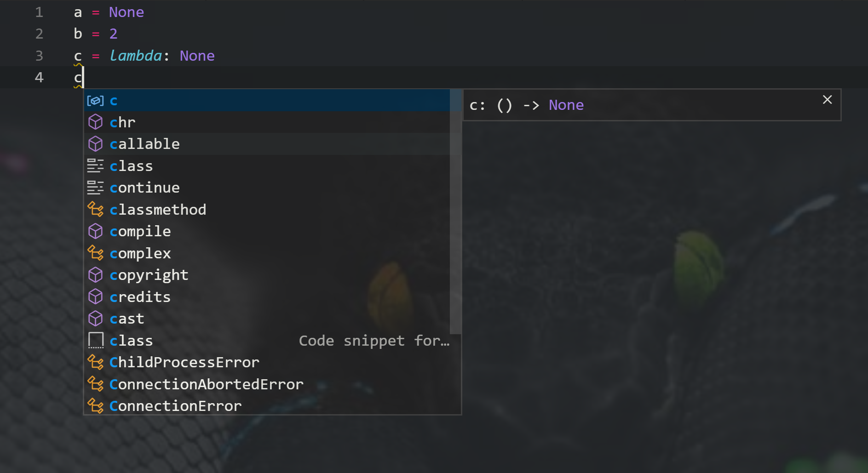Choose the 'compile' suggestion
This screenshot has width=868, height=473.
267,231
